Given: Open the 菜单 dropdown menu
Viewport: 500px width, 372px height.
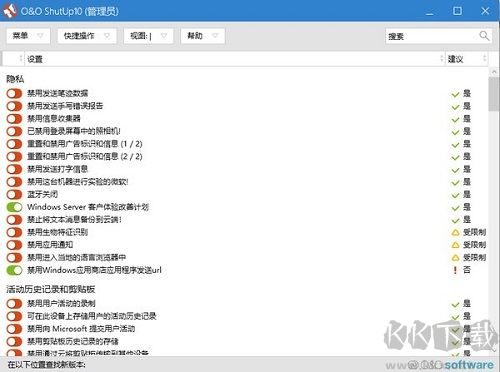Looking at the screenshot, I should (x=28, y=36).
